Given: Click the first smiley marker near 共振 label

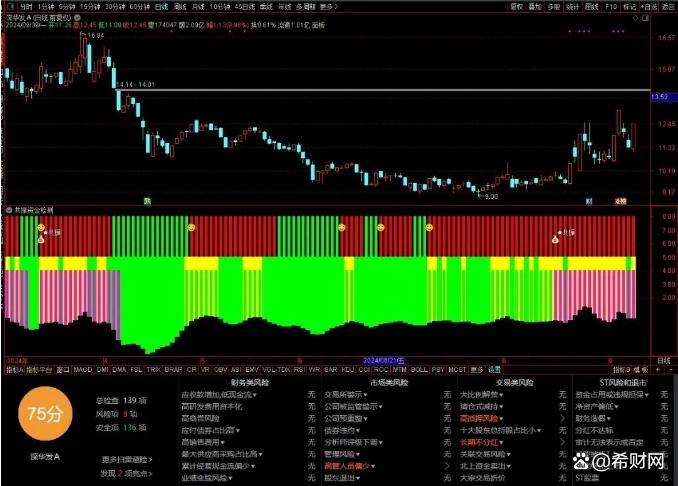Looking at the screenshot, I should 41,227.
